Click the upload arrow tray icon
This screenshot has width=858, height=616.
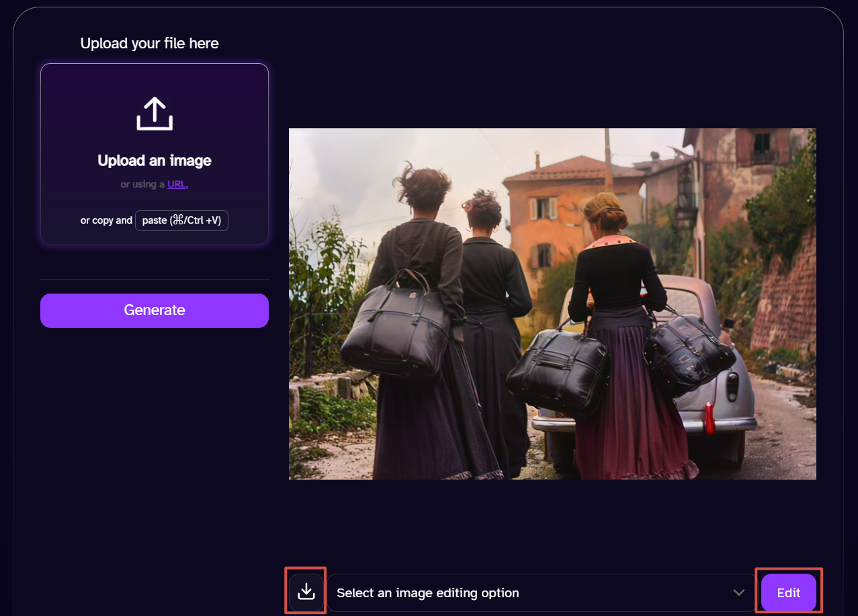[x=155, y=114]
